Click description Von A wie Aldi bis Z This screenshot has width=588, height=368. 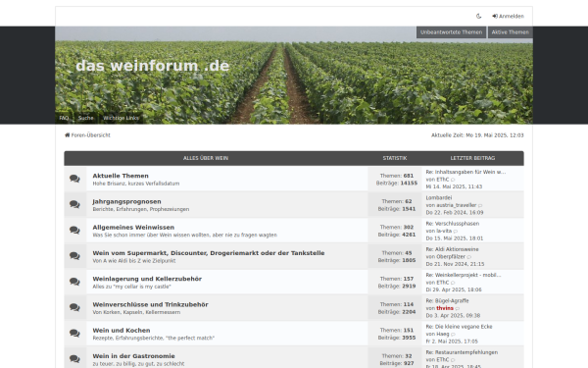(134, 261)
